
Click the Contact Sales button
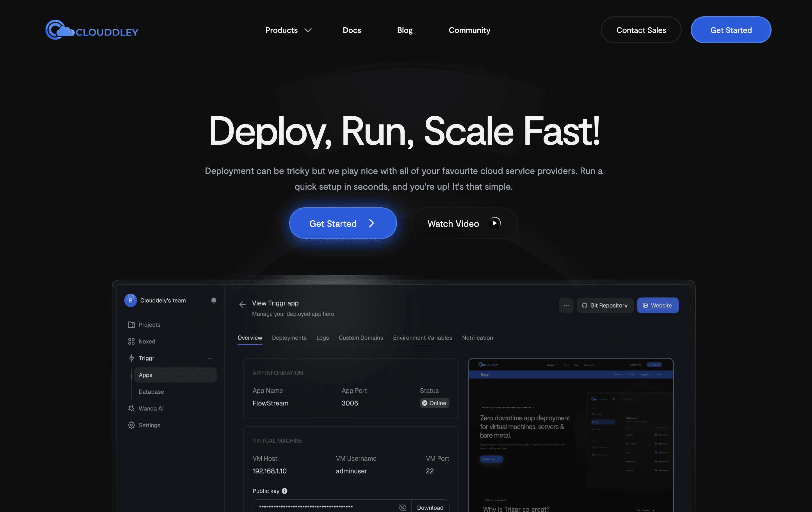tap(641, 30)
